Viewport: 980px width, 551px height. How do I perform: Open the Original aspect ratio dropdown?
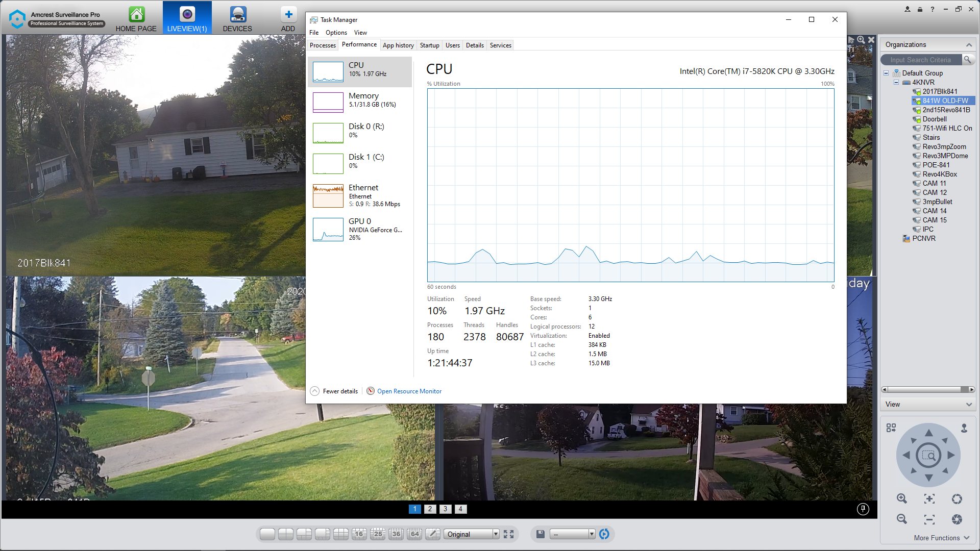(x=472, y=534)
